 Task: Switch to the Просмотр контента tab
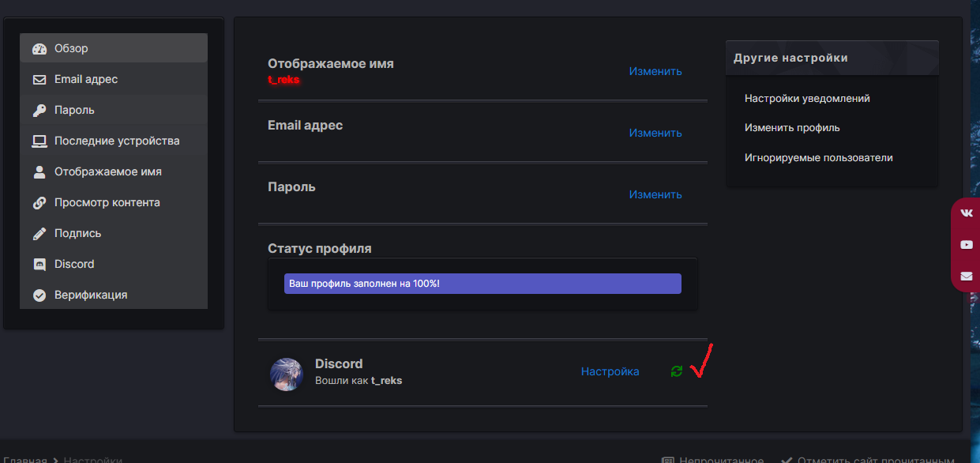[x=107, y=202]
